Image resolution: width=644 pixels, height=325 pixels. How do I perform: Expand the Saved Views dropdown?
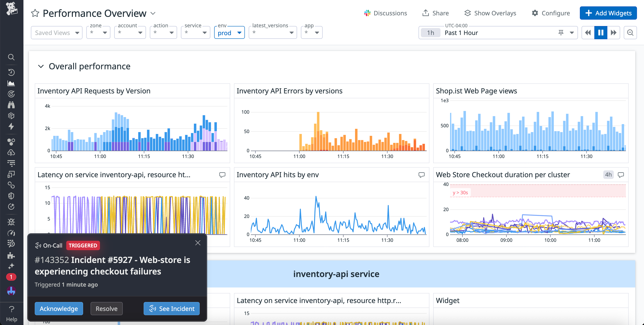click(x=56, y=33)
